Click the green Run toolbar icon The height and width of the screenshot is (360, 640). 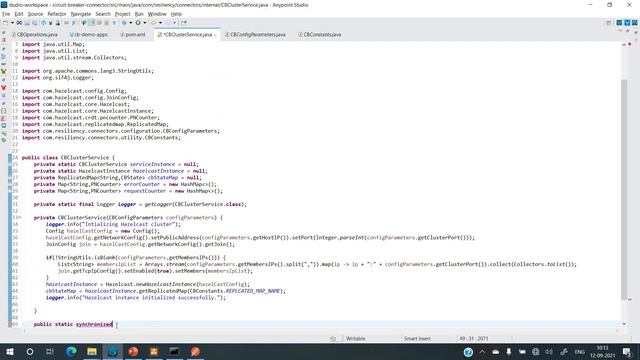pos(138,23)
